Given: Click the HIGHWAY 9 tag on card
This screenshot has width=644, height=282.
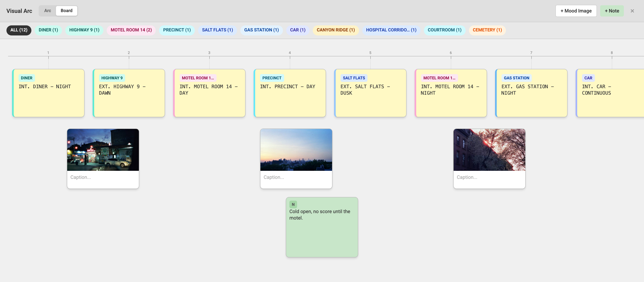Looking at the screenshot, I should 112,78.
